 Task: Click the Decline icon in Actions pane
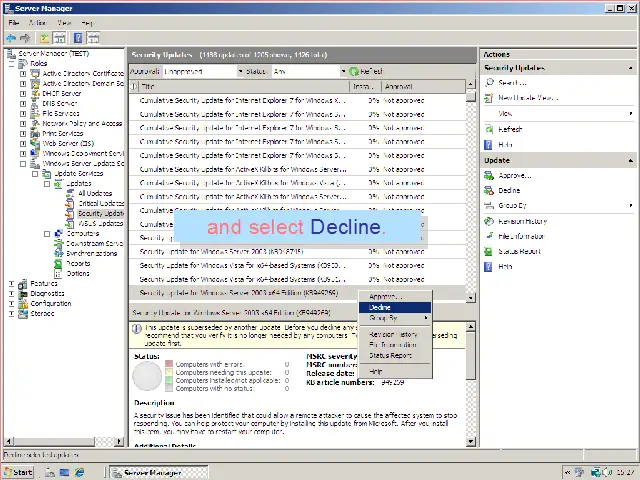[489, 190]
